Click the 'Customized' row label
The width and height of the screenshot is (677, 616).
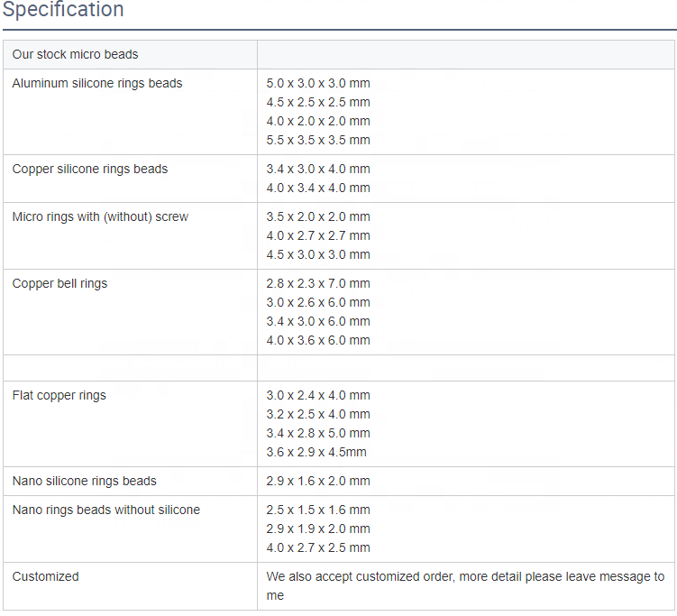[x=46, y=576]
